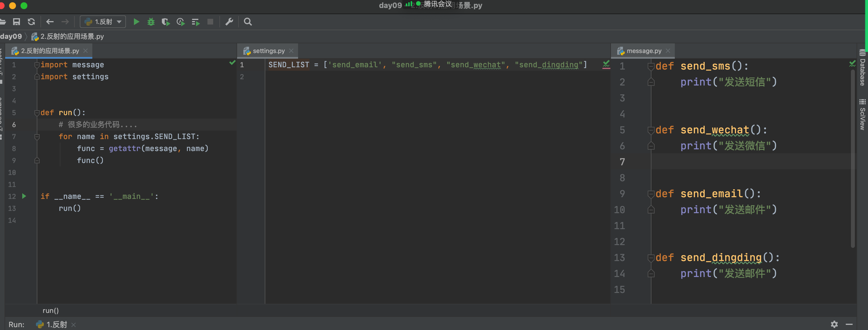This screenshot has width=868, height=330.
Task: Click the Stop square icon
Action: coord(210,22)
